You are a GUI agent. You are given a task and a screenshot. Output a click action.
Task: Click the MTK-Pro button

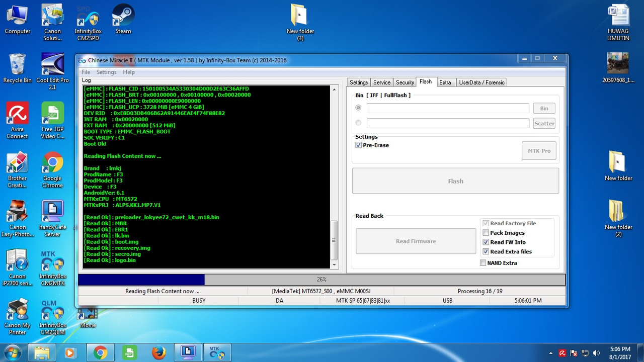pos(539,151)
